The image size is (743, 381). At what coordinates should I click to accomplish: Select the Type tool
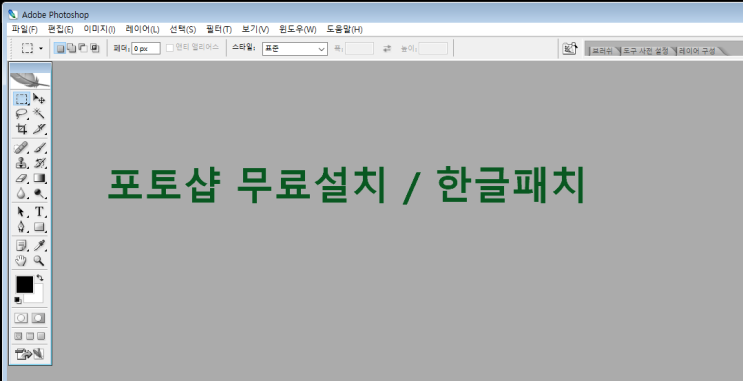39,212
